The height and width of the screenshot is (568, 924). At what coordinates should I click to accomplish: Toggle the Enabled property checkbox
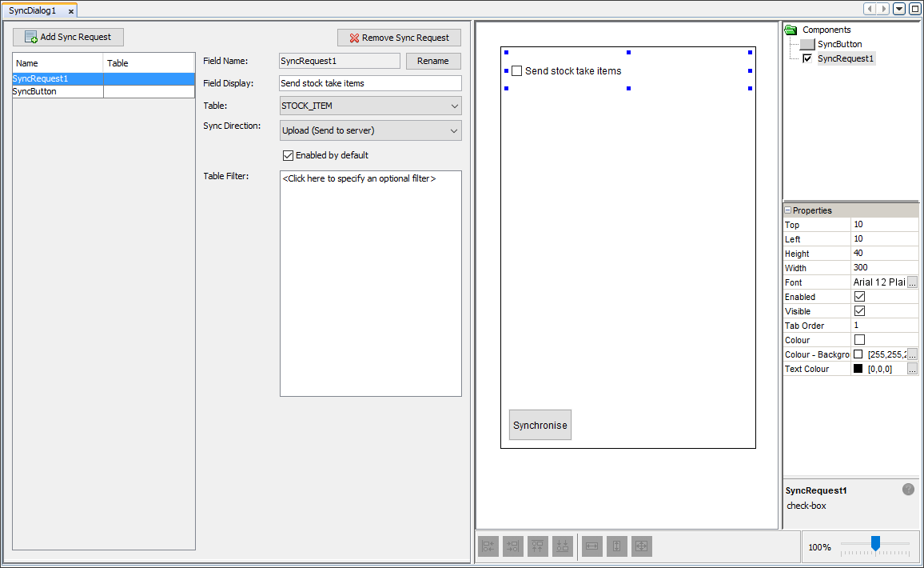point(860,297)
